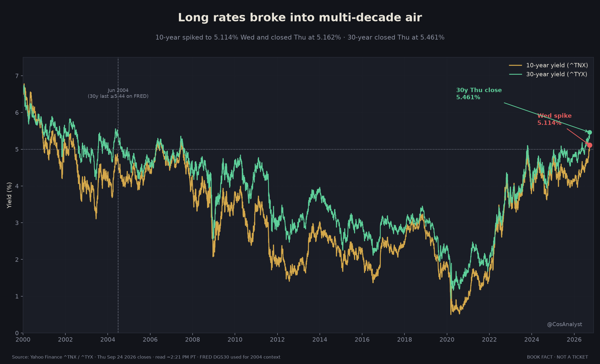Click the subtitle line about 10-year spike
This screenshot has width=600, height=364.
click(300, 37)
